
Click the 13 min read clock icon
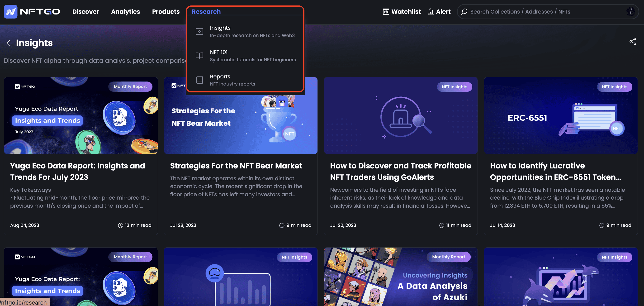click(x=120, y=225)
